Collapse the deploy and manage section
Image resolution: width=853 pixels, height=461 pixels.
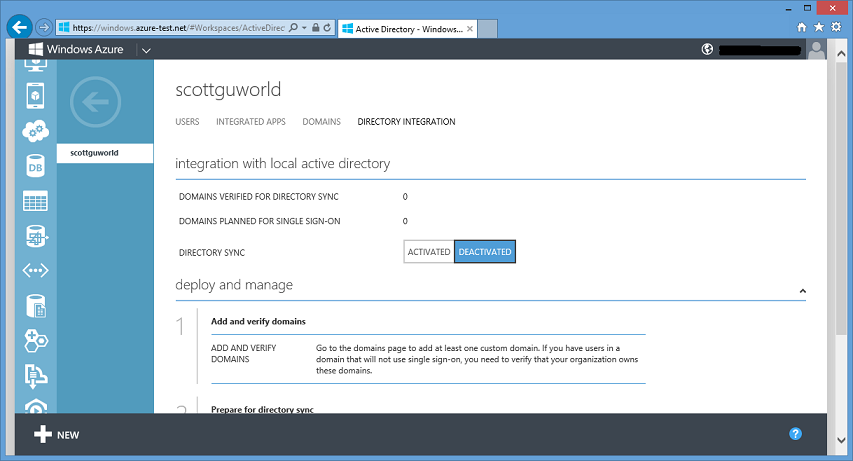802,291
